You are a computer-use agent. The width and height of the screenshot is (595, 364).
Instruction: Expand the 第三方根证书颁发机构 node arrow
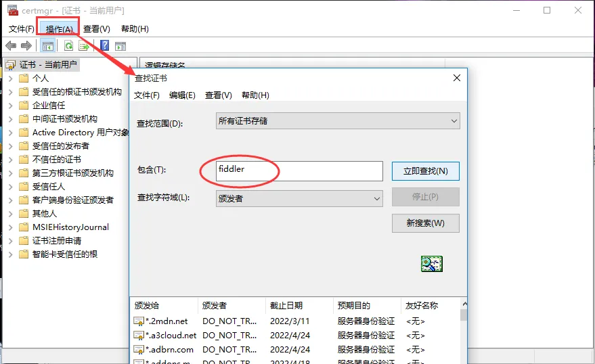tap(11, 173)
